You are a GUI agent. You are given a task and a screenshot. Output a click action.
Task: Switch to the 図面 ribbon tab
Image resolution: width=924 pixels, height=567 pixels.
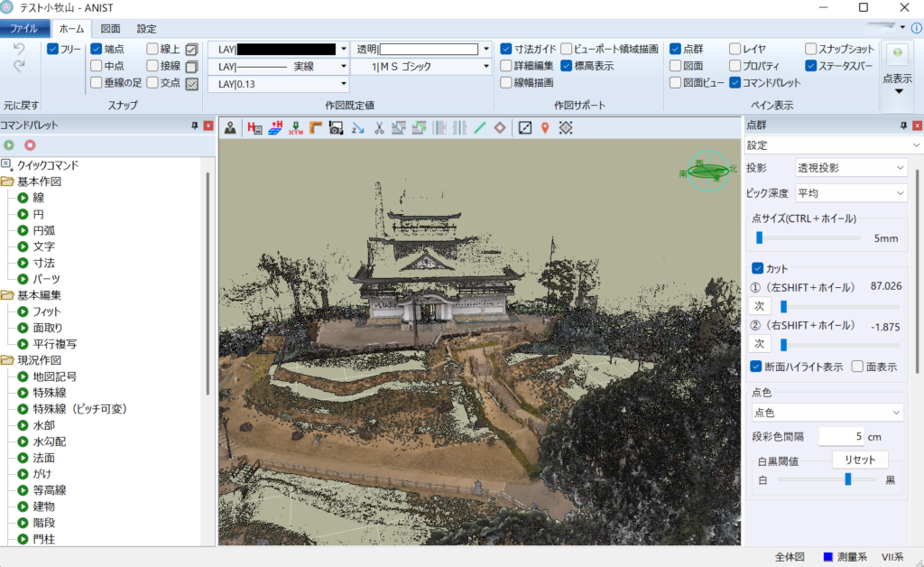pos(111,29)
